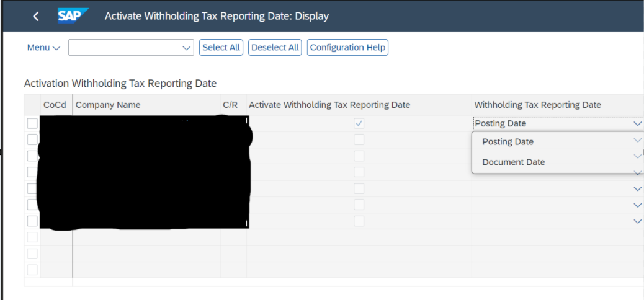Open sixth row reporting date dropdown arrow
Viewport: 644px width, 300px height.
tap(637, 205)
